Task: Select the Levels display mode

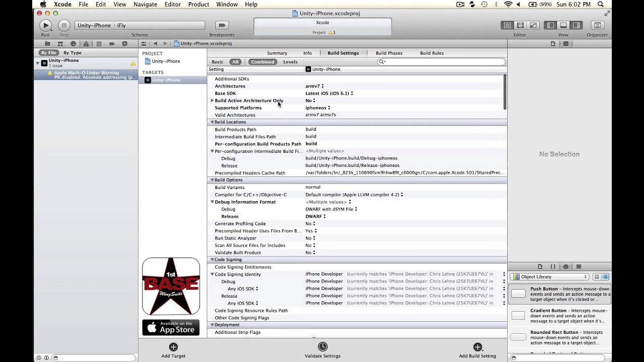Action: (x=290, y=62)
